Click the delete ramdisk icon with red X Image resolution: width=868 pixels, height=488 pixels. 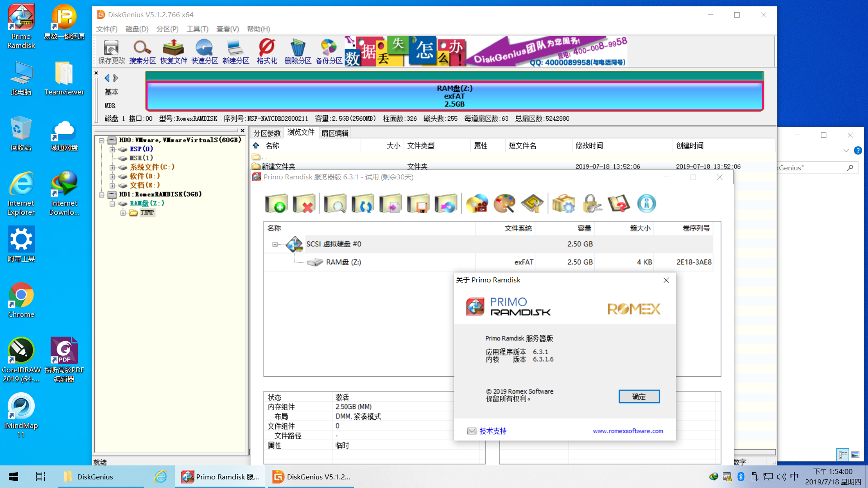point(304,204)
